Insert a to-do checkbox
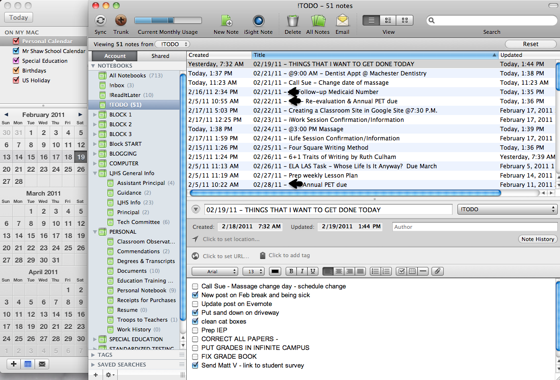Viewport: 560px width, 380px height. coord(401,271)
